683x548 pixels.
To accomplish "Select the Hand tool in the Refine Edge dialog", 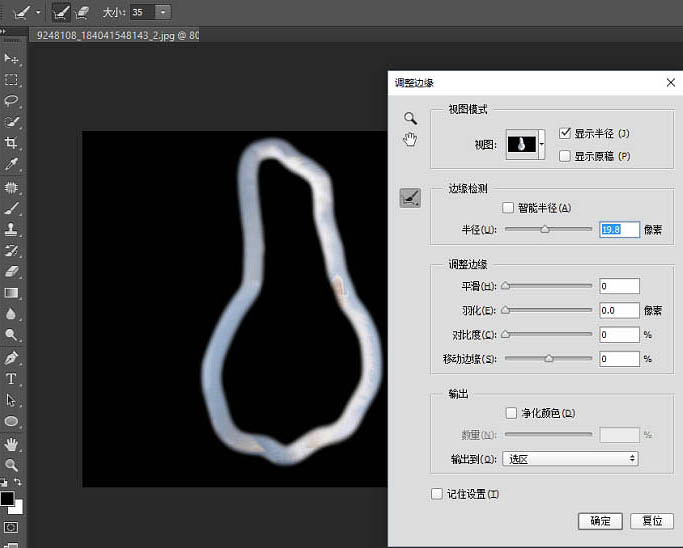I will [x=410, y=140].
